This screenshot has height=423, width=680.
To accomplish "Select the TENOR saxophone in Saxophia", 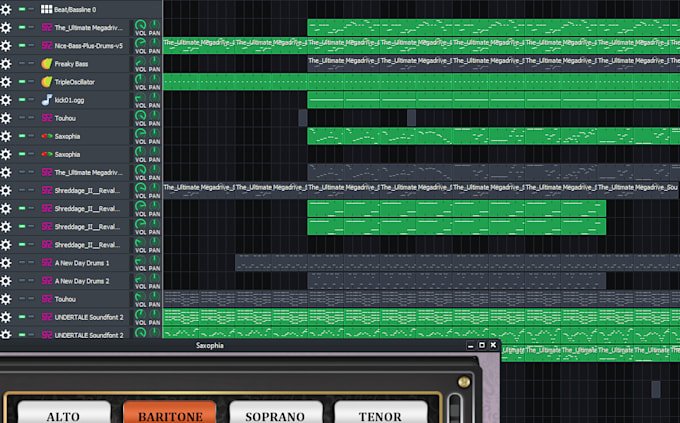I will (380, 412).
